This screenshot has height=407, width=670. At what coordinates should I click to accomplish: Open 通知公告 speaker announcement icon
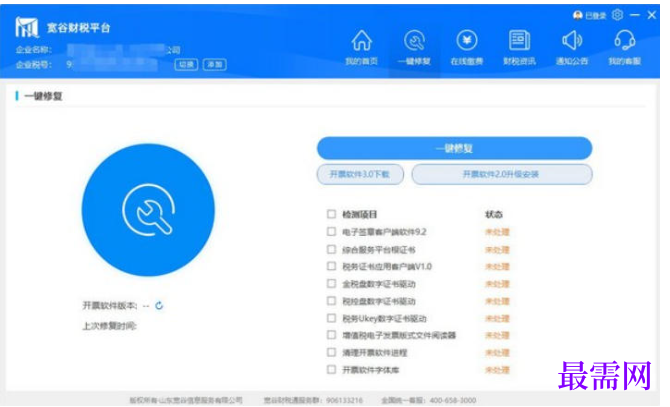click(572, 41)
